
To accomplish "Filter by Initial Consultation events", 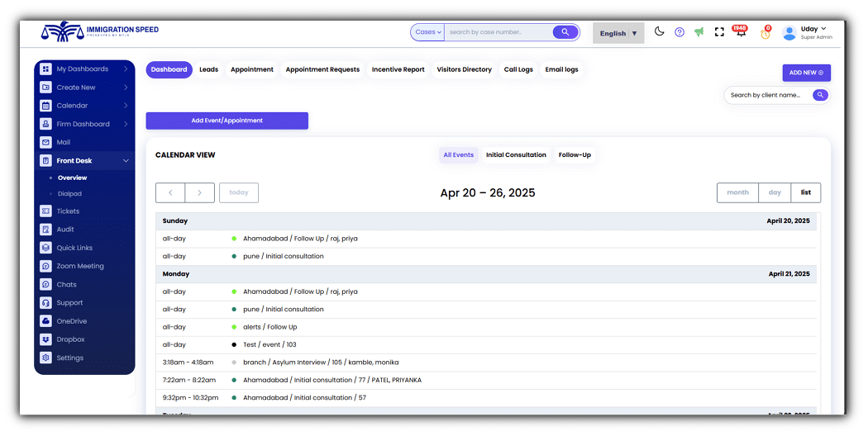I will 516,155.
